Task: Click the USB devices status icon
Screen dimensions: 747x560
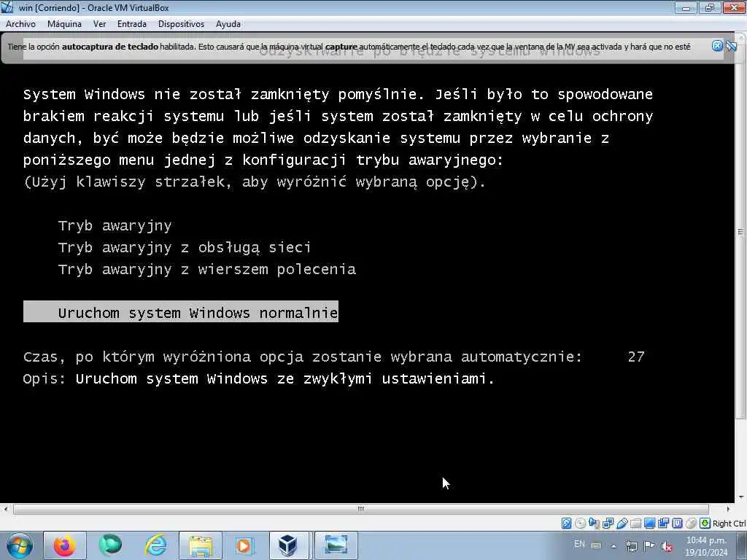Action: click(622, 524)
